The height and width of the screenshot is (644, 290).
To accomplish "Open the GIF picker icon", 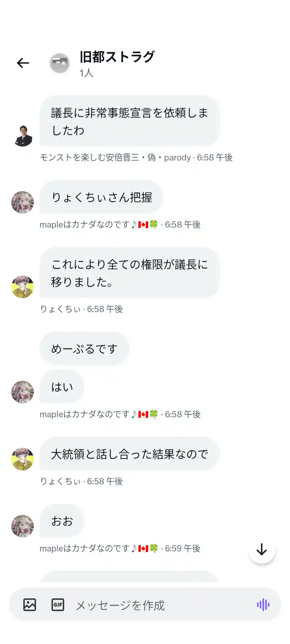I will pos(58,605).
